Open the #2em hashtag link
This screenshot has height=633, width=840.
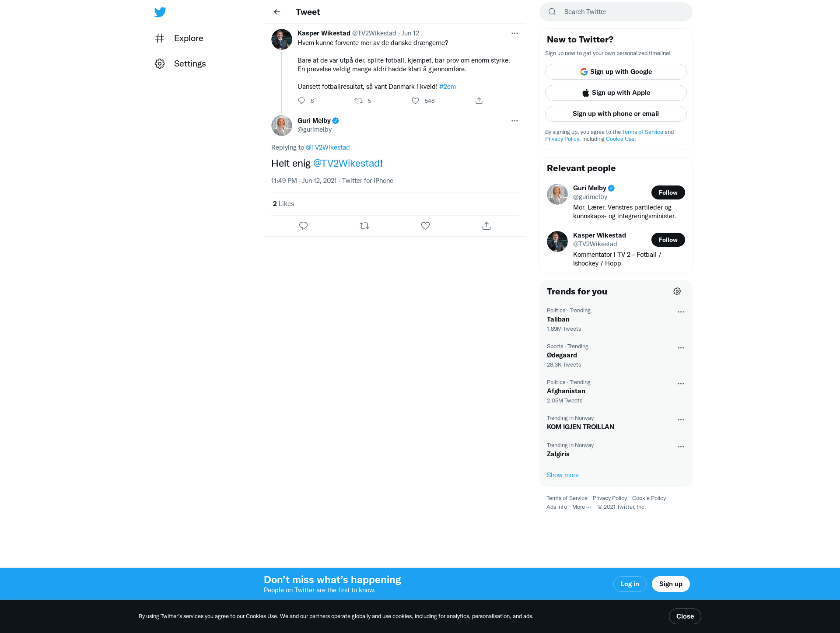[x=448, y=87]
